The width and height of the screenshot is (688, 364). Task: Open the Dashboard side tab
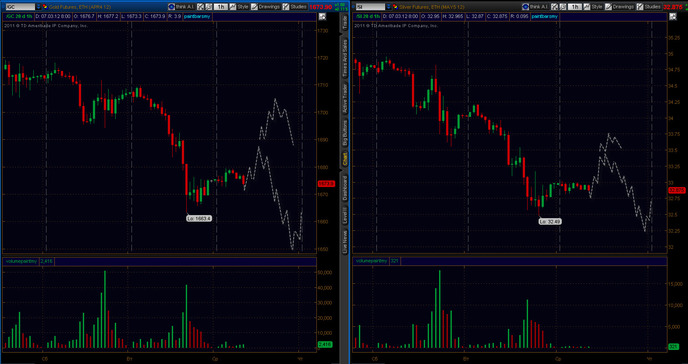coord(345,188)
